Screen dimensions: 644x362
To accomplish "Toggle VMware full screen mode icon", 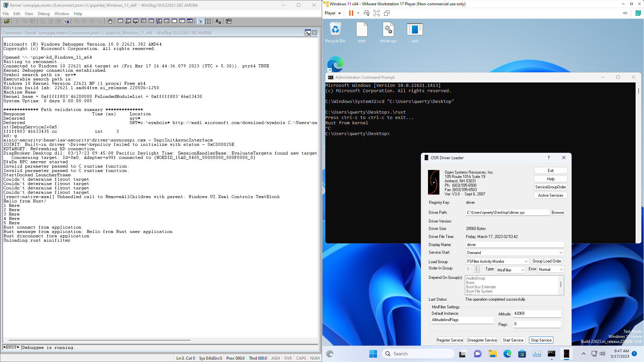I will [377, 13].
